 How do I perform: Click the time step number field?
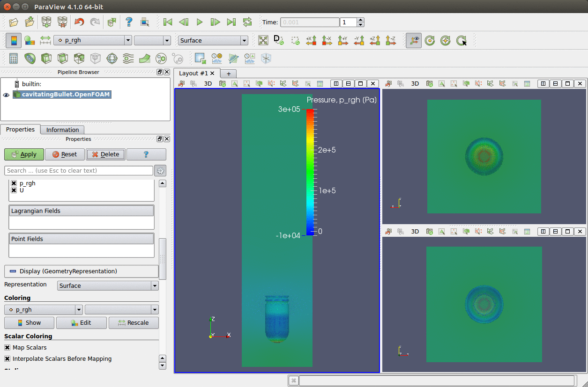click(x=349, y=22)
